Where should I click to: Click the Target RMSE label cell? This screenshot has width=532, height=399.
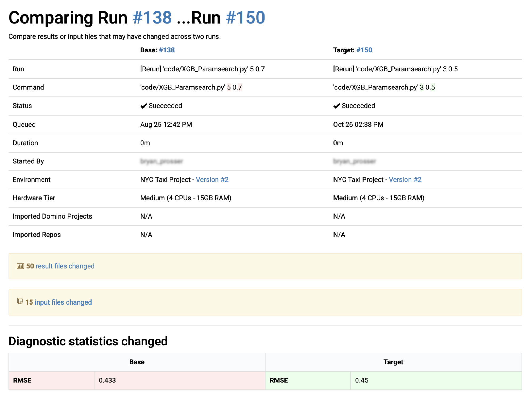tap(308, 381)
